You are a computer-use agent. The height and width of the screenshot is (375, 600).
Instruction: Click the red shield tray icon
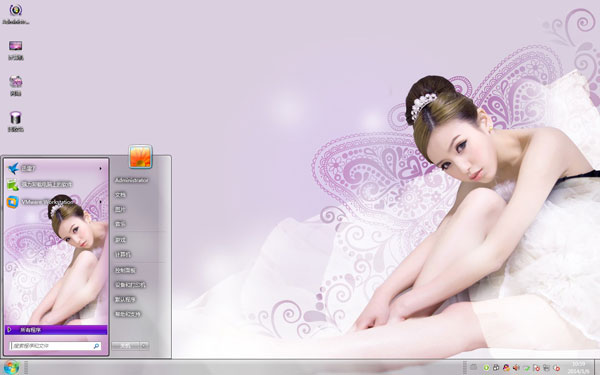coord(556,368)
